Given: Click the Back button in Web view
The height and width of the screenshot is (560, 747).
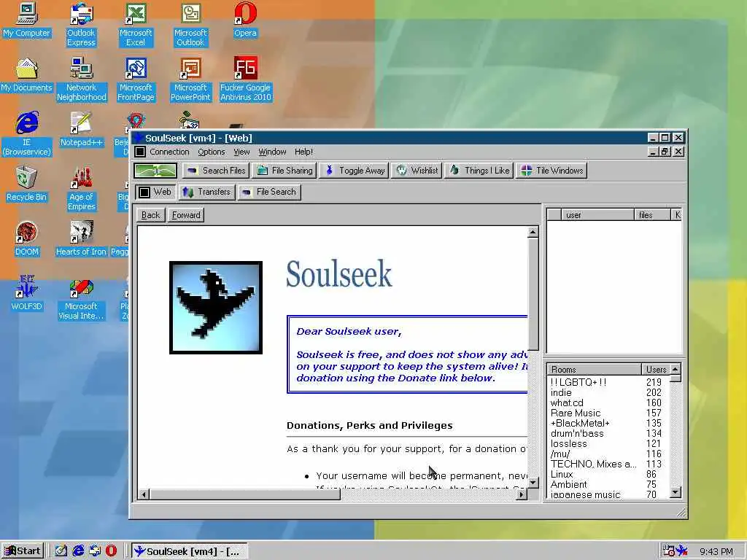Looking at the screenshot, I should 150,215.
